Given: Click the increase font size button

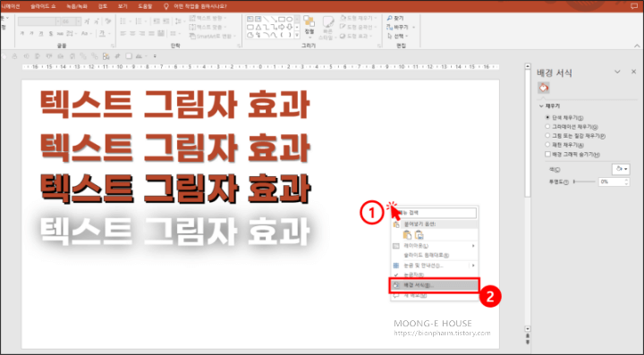Looking at the screenshot, I should (87, 21).
